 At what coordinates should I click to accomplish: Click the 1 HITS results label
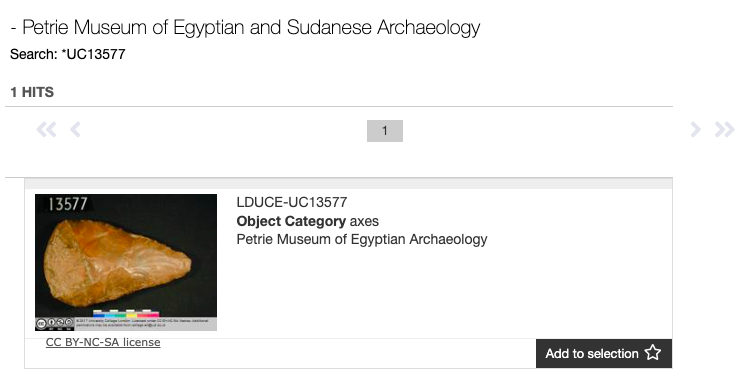click(x=32, y=92)
